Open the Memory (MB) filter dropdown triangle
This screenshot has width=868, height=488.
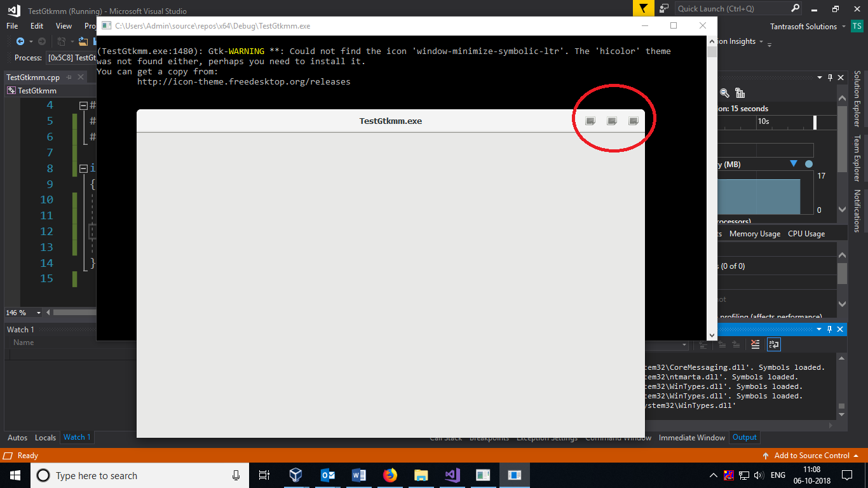pyautogui.click(x=794, y=163)
